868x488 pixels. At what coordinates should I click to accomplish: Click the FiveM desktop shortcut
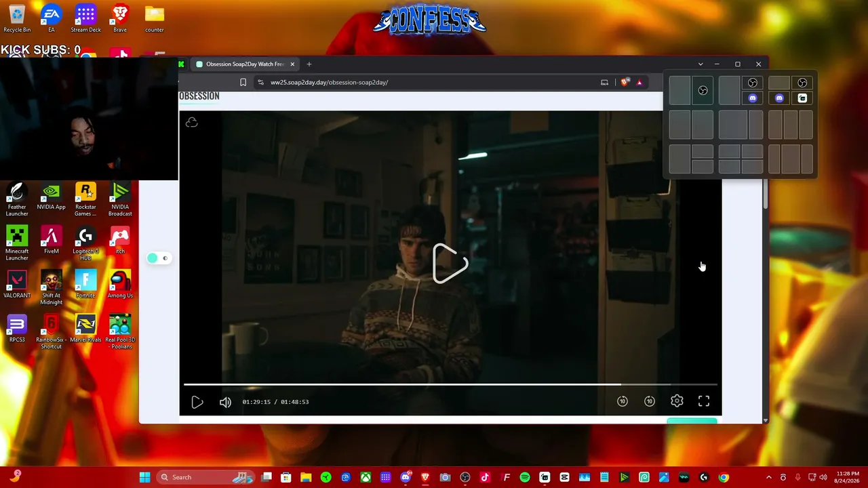pyautogui.click(x=52, y=241)
